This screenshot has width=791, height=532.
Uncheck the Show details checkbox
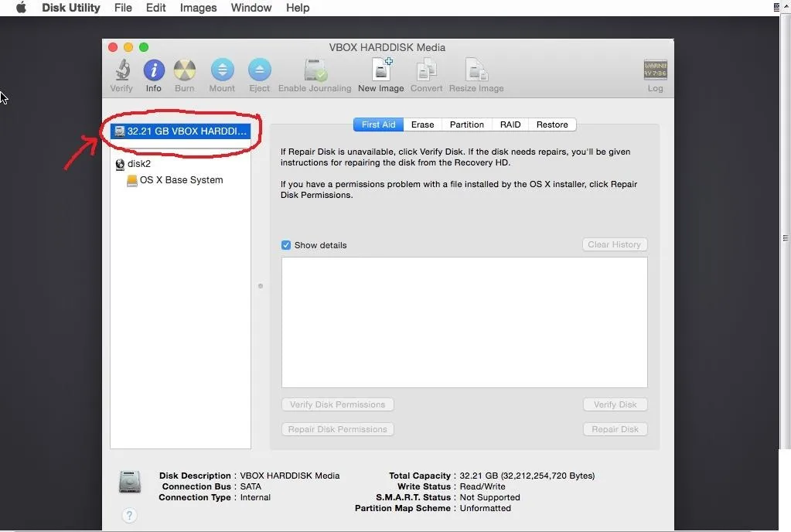(286, 245)
